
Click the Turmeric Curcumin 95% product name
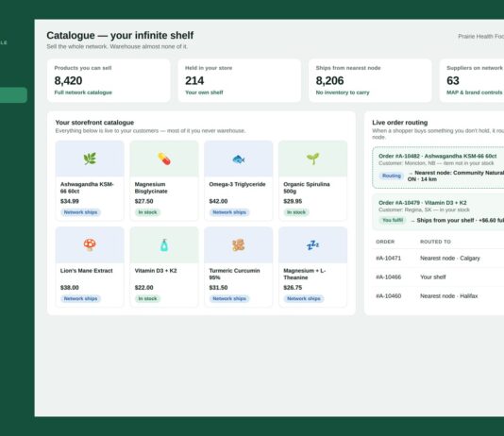[234, 274]
